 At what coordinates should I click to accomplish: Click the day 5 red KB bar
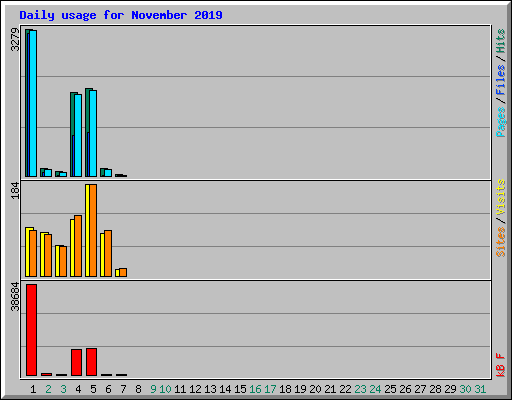pos(91,362)
